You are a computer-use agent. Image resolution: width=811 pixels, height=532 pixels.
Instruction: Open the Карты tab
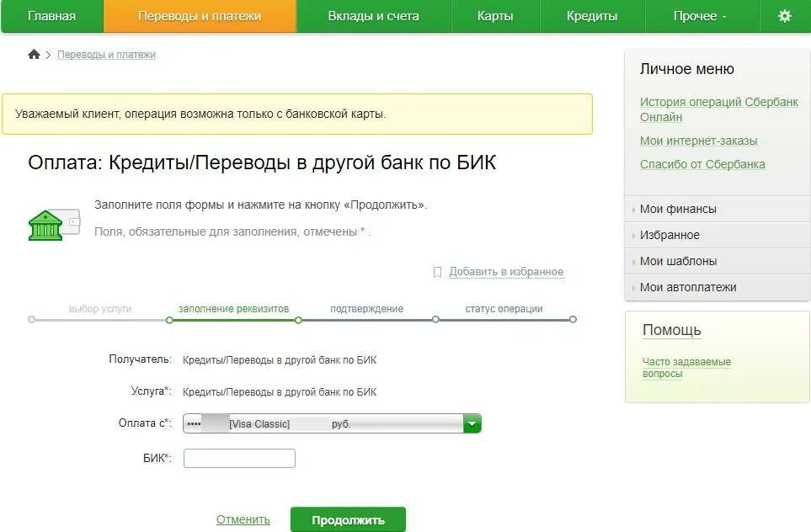coord(495,16)
